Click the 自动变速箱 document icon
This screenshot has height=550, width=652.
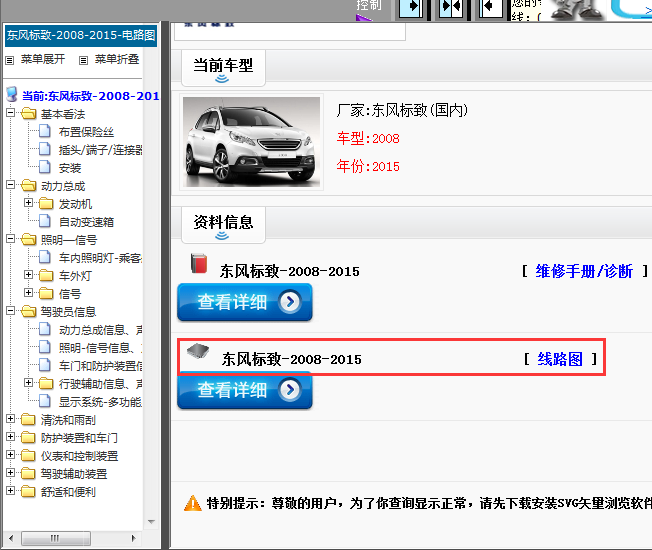coord(45,222)
